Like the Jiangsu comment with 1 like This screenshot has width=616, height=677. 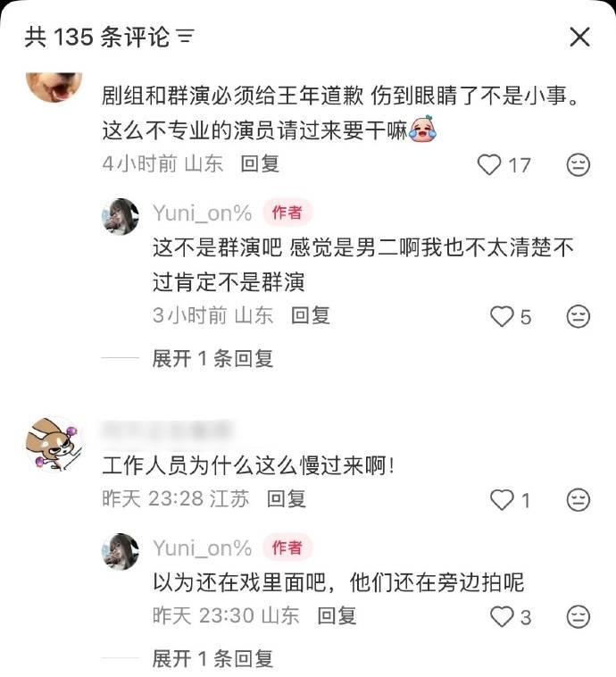pyautogui.click(x=502, y=499)
